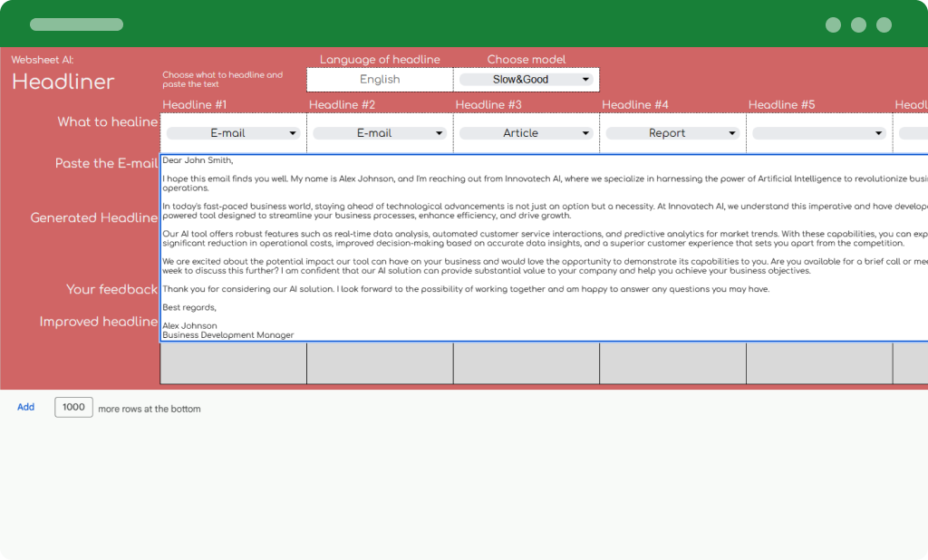Click the Headliner title text

pos(63,82)
